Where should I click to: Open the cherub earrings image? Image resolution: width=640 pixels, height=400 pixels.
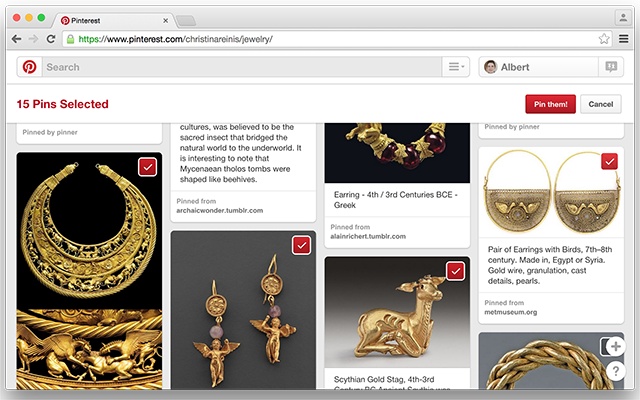pos(243,310)
